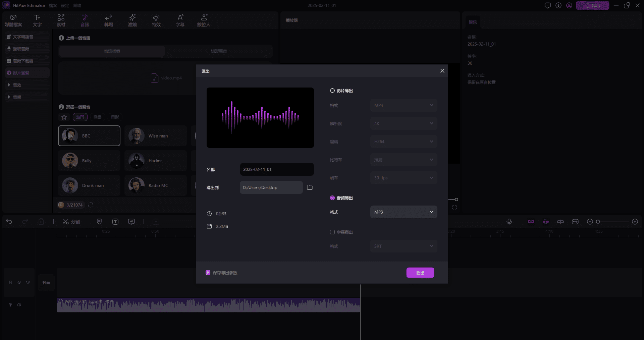Open the 音訊 audio panel
The height and width of the screenshot is (340, 644).
85,20
